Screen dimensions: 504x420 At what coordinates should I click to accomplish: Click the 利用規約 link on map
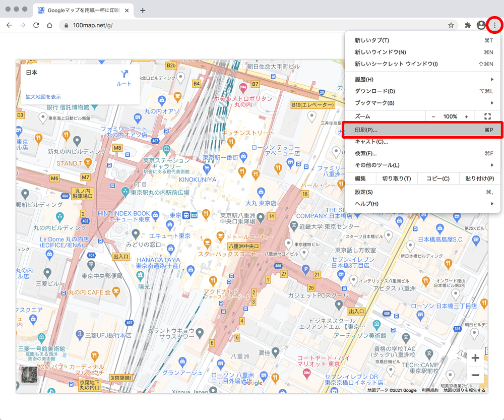click(430, 390)
